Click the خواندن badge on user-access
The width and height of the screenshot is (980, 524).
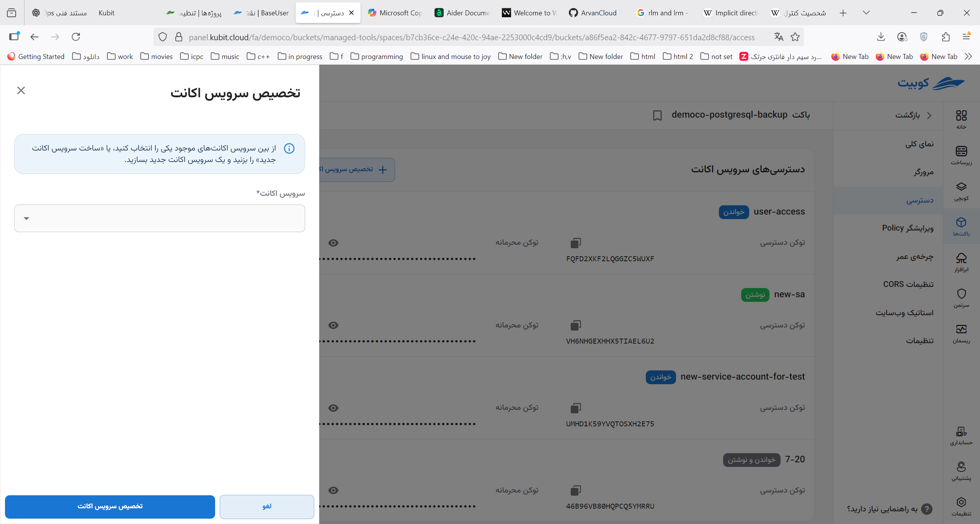click(x=733, y=212)
